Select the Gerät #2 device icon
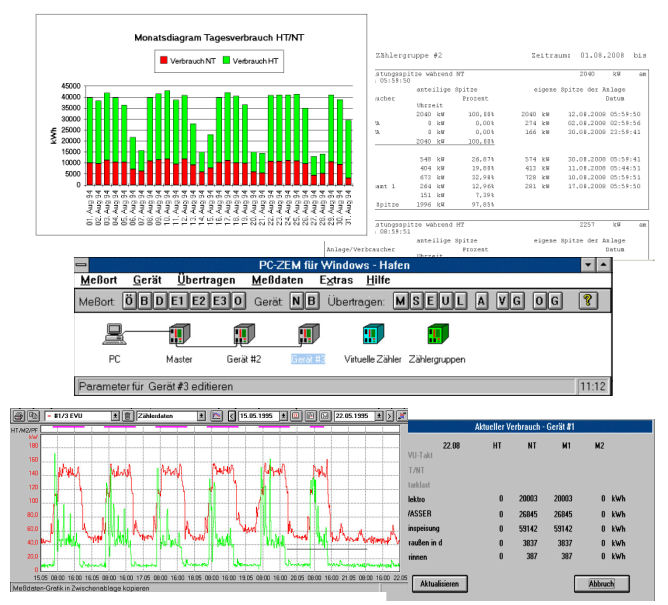The width and height of the screenshot is (668, 605). pos(245,333)
